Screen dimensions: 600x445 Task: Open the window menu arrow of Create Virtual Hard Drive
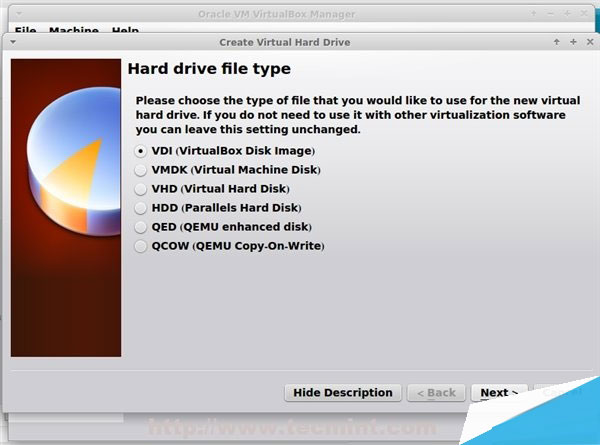tap(13, 42)
